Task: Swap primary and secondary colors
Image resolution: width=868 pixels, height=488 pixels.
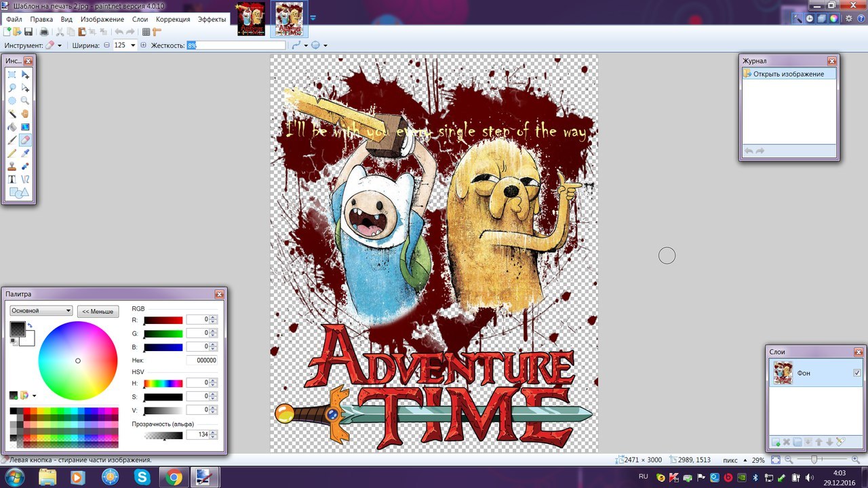Action: [x=31, y=326]
